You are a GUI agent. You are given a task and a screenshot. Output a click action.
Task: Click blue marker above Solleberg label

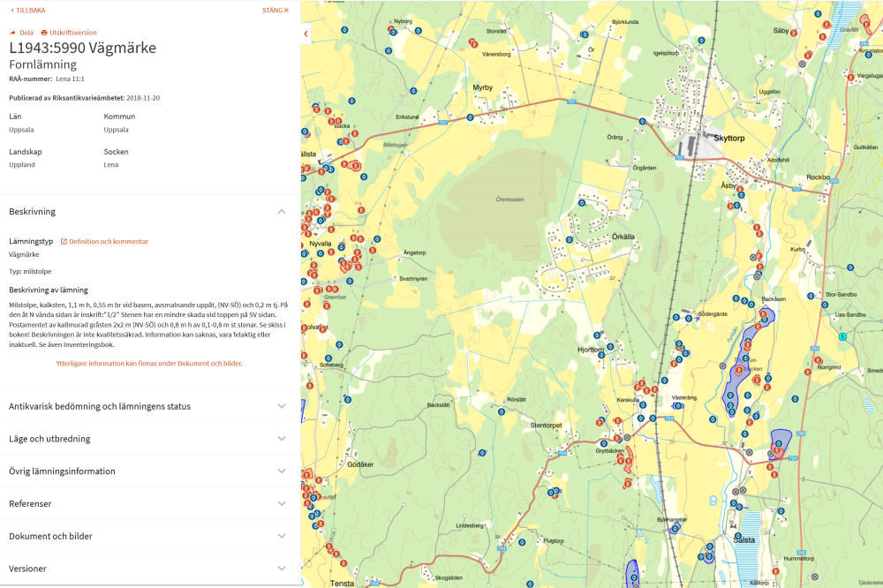click(328, 358)
